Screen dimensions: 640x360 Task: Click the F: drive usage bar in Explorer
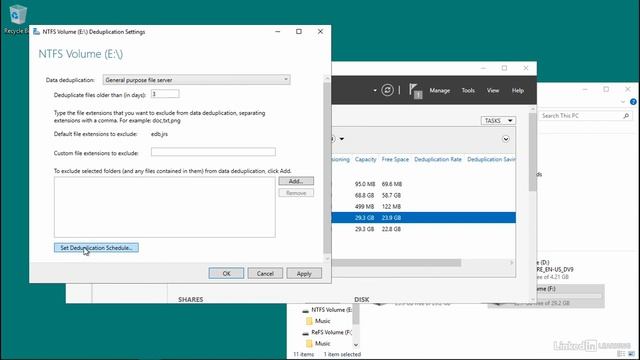point(569,296)
